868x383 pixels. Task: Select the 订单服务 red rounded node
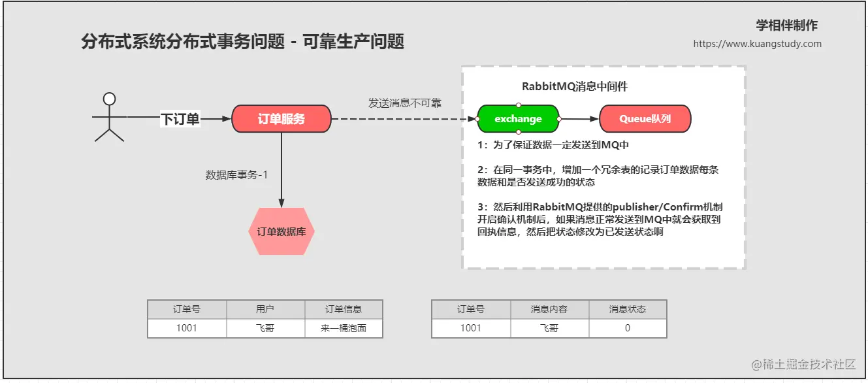[281, 119]
